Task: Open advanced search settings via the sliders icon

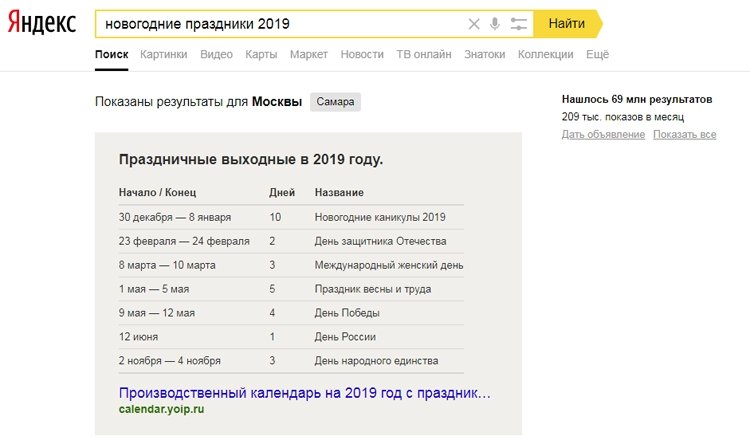Action: pos(518,24)
